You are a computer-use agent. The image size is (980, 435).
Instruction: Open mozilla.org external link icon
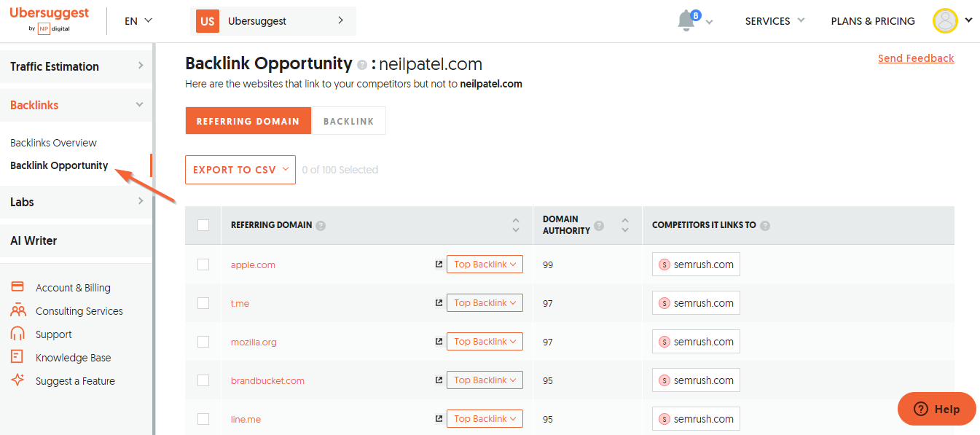(x=439, y=342)
